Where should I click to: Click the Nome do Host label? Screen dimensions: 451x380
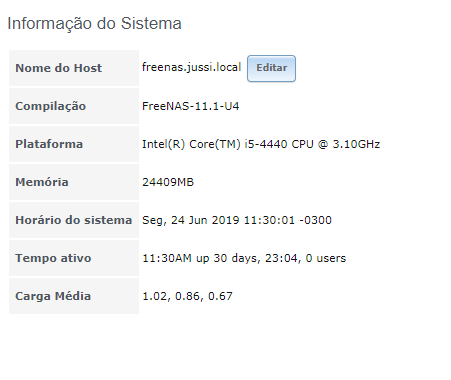tap(59, 68)
